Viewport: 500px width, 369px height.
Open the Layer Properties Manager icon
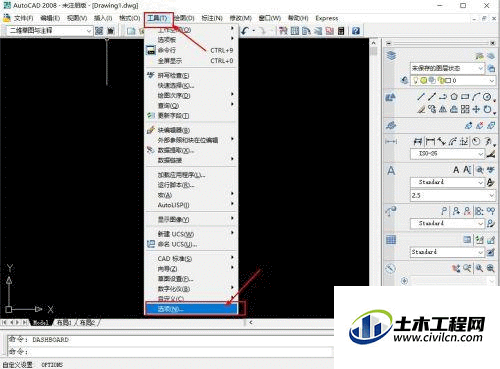pyautogui.click(x=404, y=80)
